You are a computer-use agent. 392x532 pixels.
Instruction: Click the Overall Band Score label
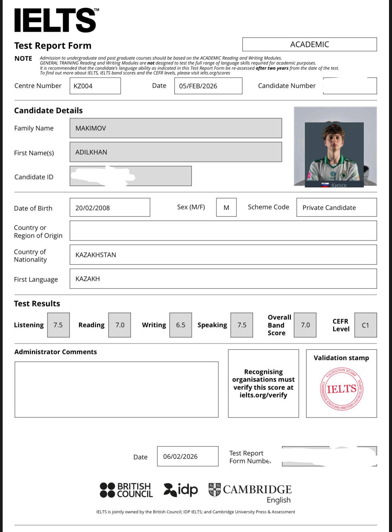tap(279, 325)
